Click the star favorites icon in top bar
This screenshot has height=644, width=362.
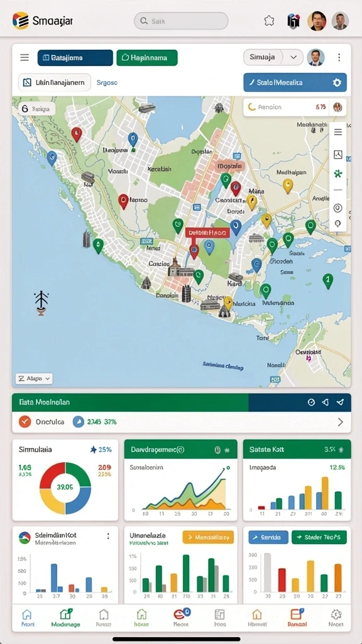coord(269,21)
